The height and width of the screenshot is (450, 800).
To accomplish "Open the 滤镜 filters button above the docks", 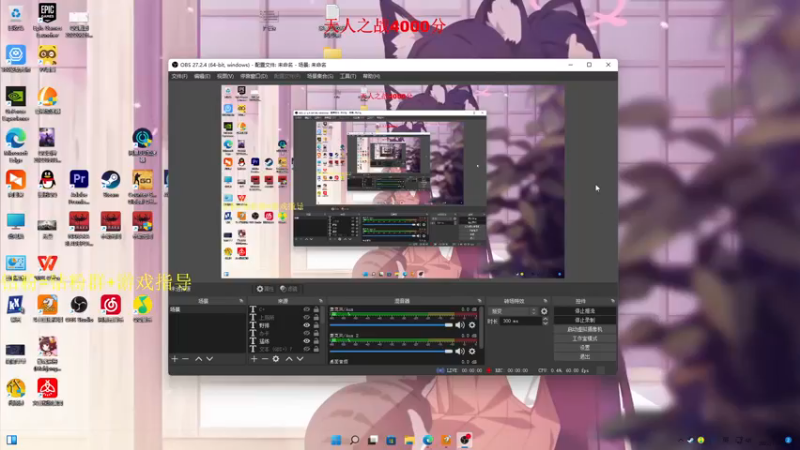I will tap(289, 289).
